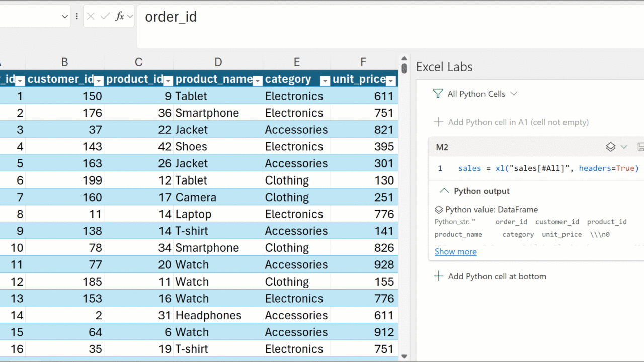Expand the name box dropdown arrow
The width and height of the screenshot is (644, 362).
click(64, 17)
